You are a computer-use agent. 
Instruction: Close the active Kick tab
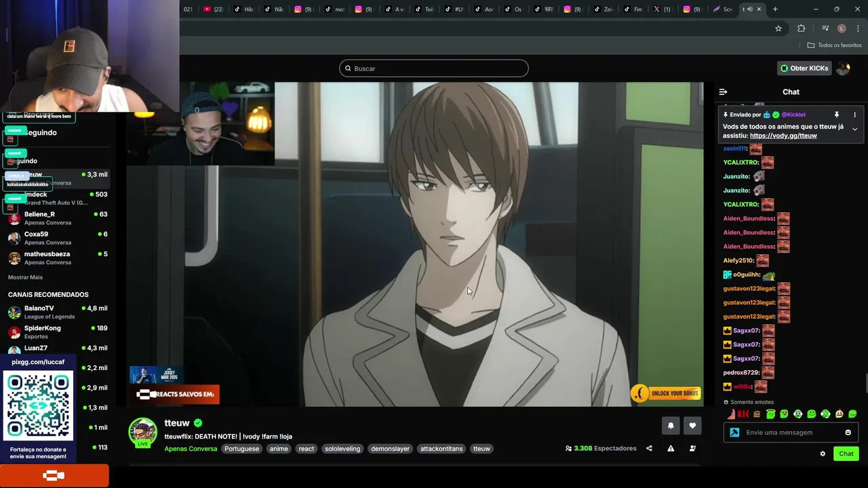point(759,9)
